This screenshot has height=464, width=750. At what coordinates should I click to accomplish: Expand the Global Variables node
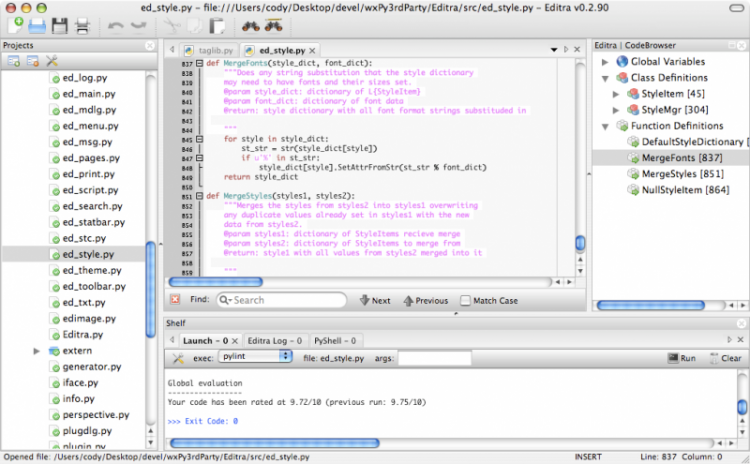pos(605,62)
